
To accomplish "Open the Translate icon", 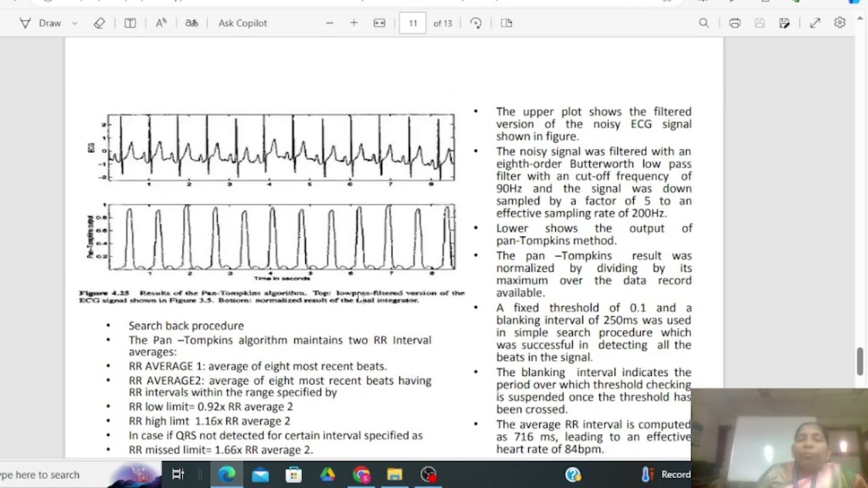I will click(192, 23).
